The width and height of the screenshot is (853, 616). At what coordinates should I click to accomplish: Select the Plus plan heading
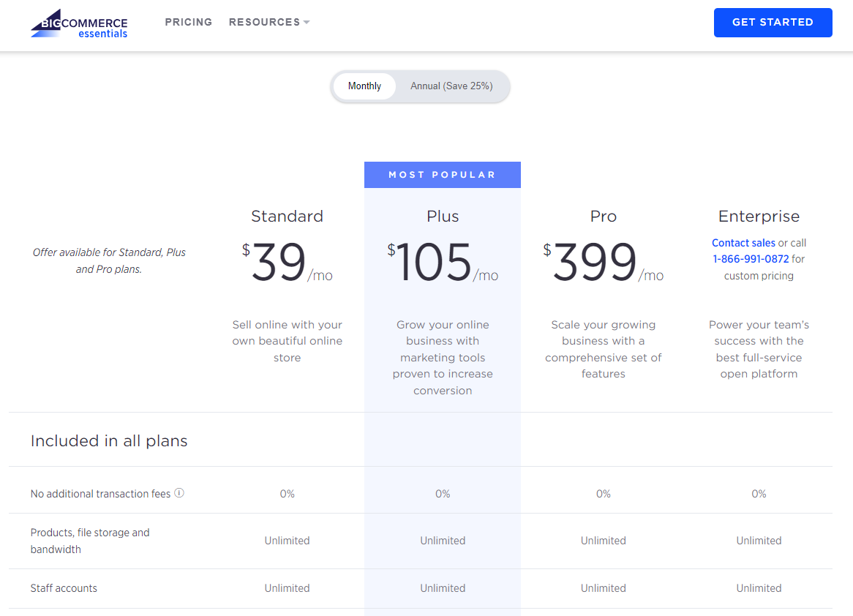(x=443, y=216)
